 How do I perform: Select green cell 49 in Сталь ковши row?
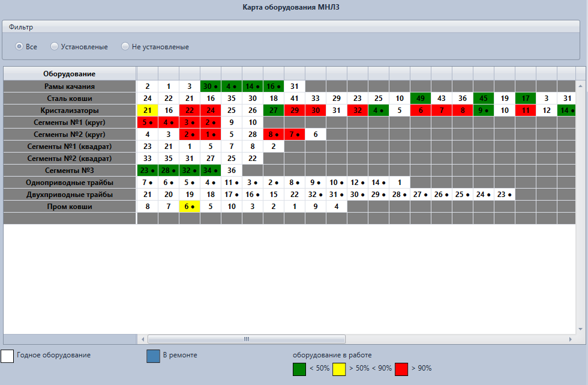[420, 99]
